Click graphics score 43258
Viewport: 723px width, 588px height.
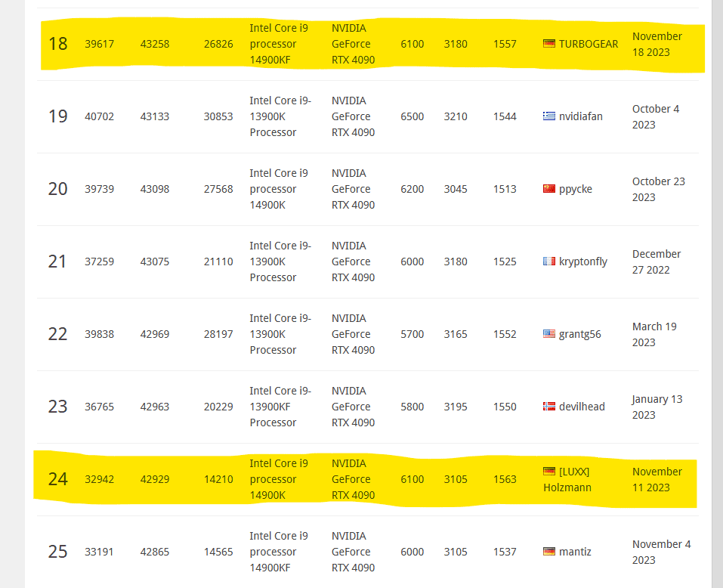coord(154,44)
